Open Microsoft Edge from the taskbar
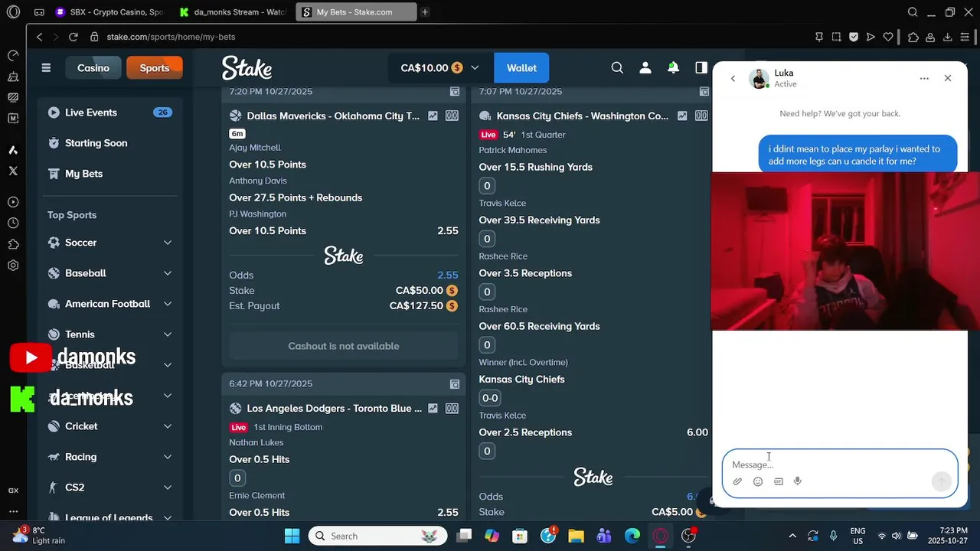The image size is (980, 551). (632, 536)
